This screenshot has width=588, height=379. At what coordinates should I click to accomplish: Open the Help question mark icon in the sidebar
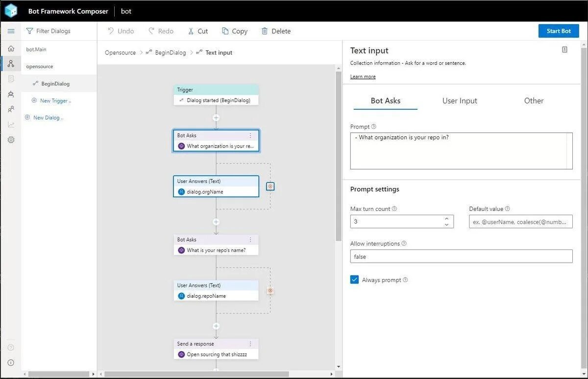click(11, 348)
